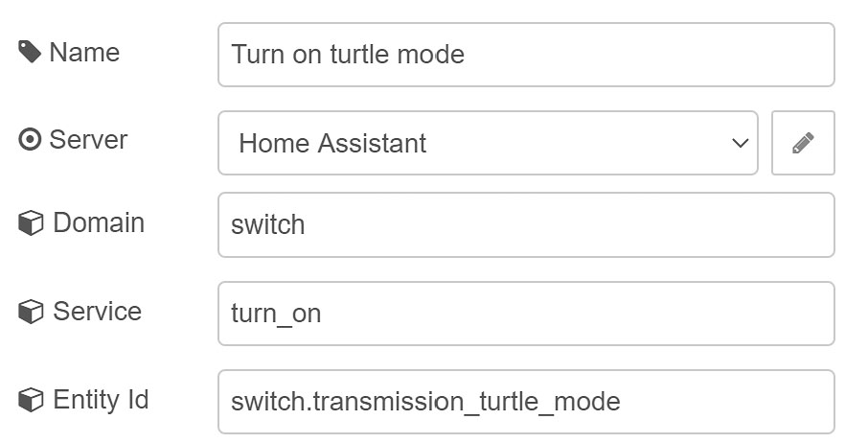Select the Service input field

(526, 314)
